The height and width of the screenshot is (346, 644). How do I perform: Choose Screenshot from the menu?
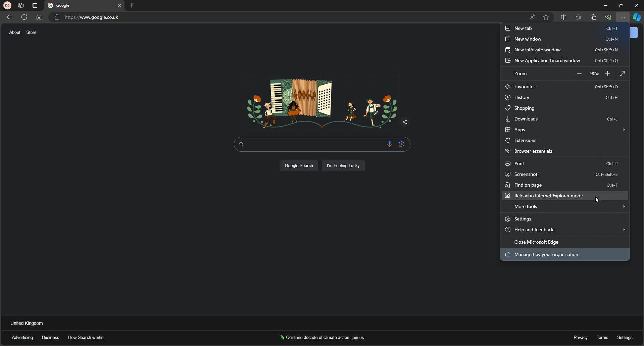[x=565, y=174]
